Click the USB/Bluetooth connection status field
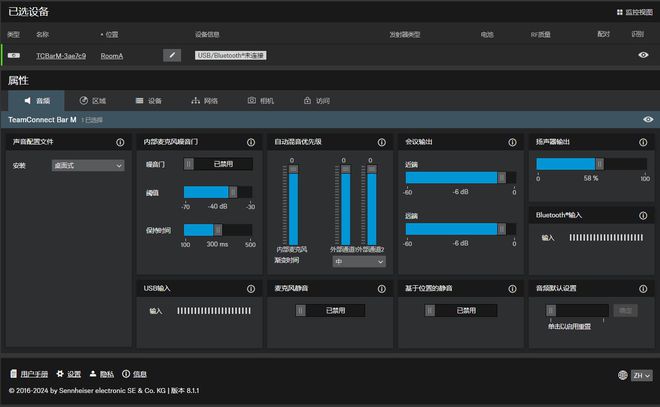 click(x=230, y=56)
